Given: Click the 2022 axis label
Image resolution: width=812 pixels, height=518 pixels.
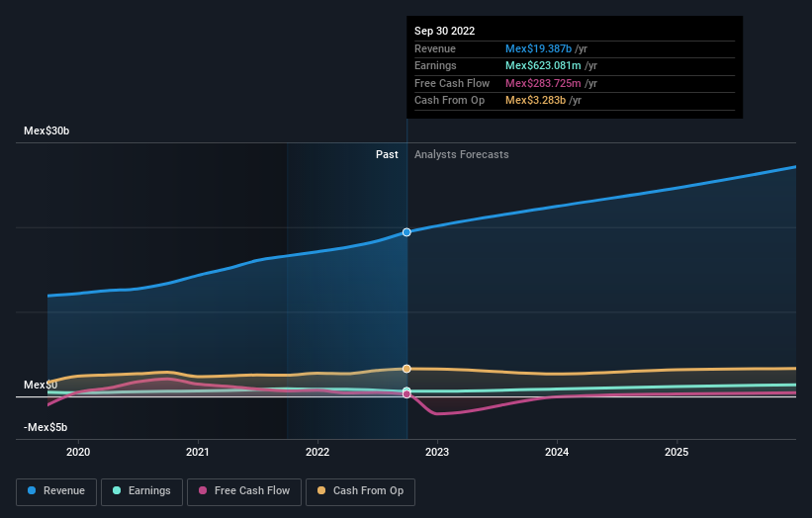Looking at the screenshot, I should point(317,453).
